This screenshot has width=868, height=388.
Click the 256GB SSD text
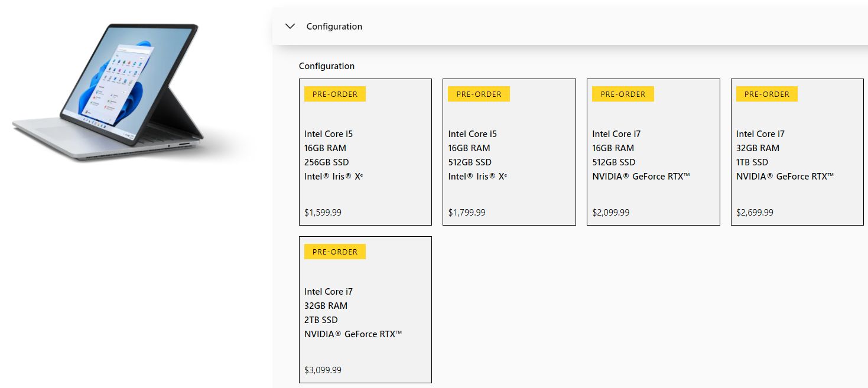point(326,162)
